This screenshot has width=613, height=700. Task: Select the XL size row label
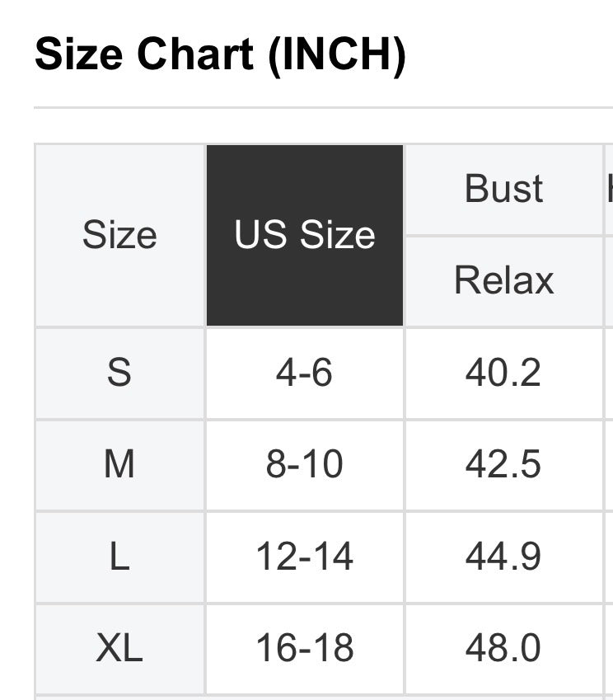click(119, 648)
